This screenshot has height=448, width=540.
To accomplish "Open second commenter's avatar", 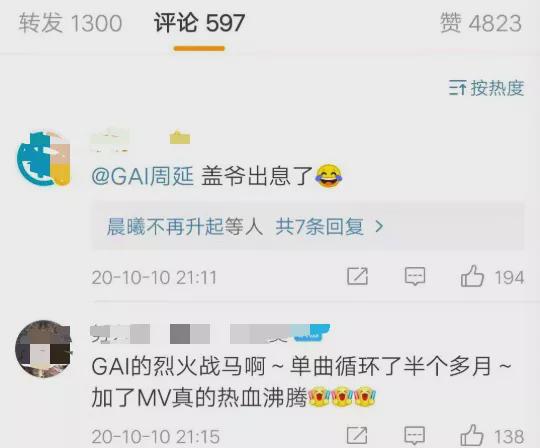I will [x=44, y=349].
